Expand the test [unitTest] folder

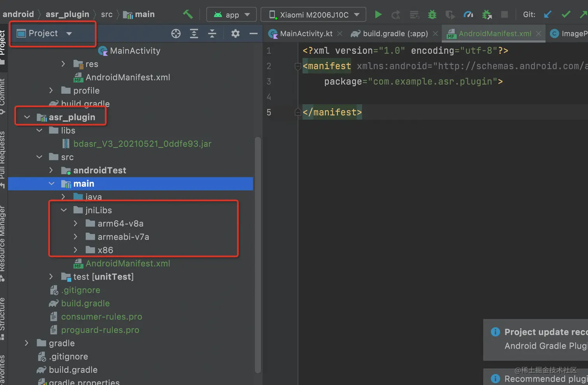(x=51, y=276)
